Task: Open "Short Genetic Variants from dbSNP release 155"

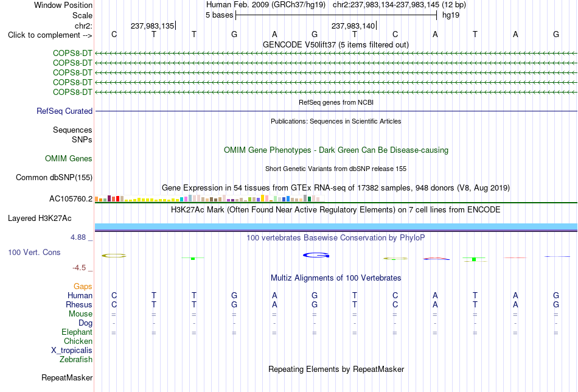Action: pyautogui.click(x=336, y=169)
